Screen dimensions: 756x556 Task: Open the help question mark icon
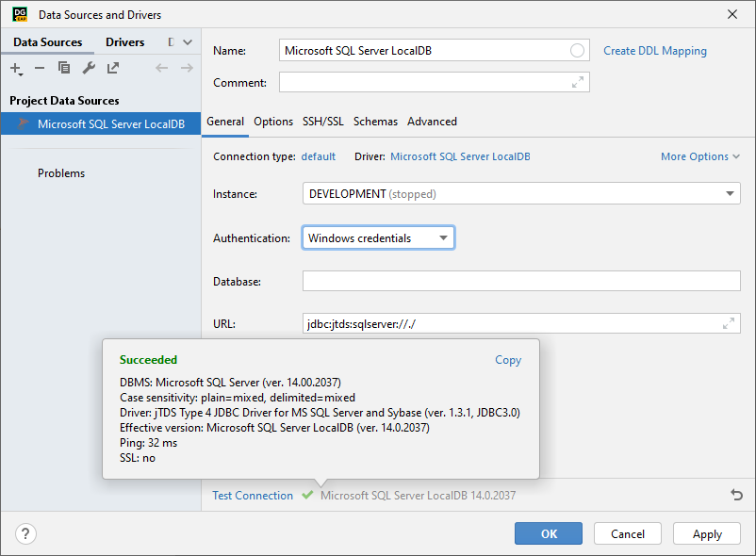25,533
